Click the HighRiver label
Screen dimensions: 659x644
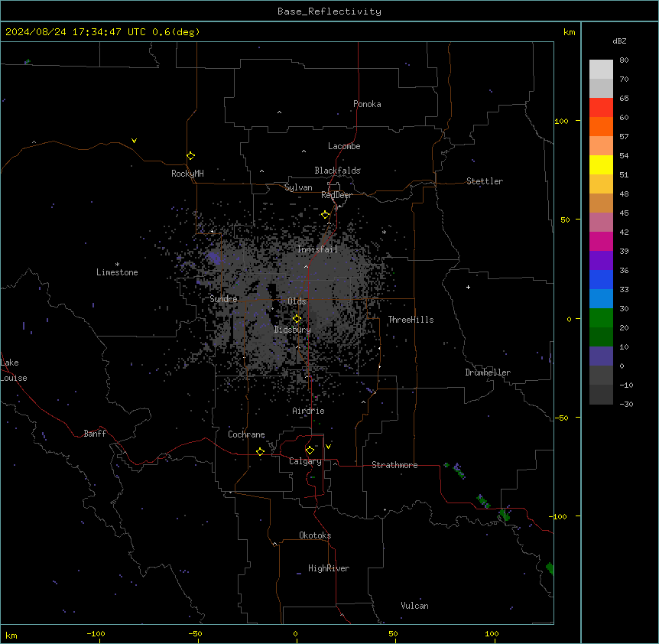pyautogui.click(x=329, y=568)
